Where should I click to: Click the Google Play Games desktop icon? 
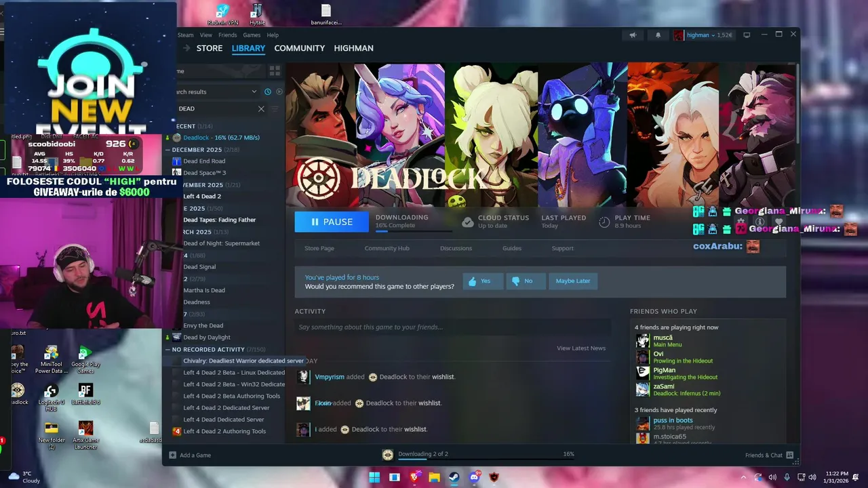click(85, 359)
